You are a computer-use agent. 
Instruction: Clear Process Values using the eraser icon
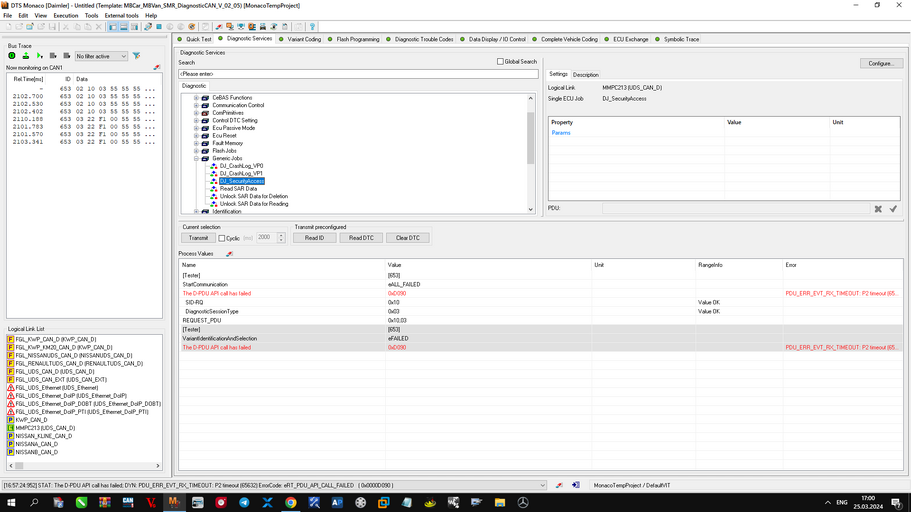point(229,254)
